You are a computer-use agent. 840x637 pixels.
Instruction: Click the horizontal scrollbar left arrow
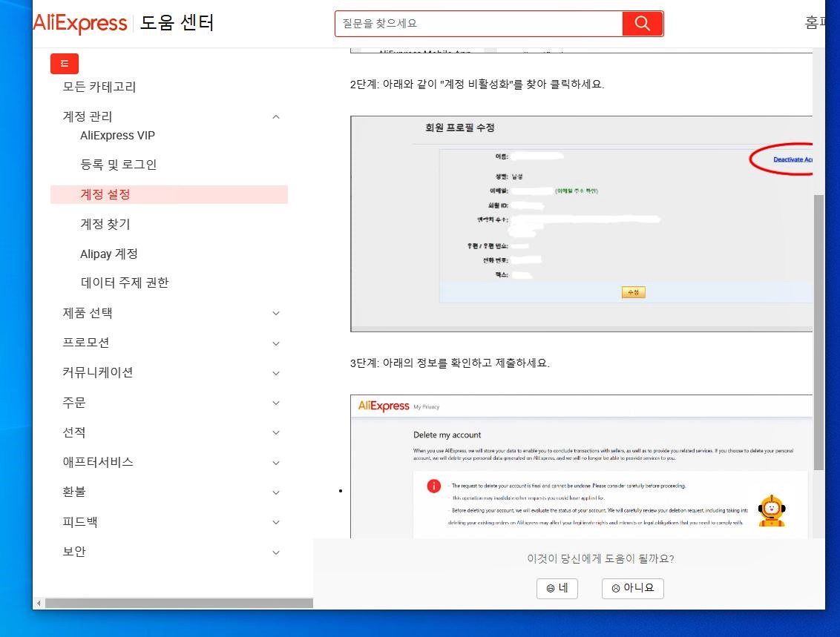pos(39,604)
